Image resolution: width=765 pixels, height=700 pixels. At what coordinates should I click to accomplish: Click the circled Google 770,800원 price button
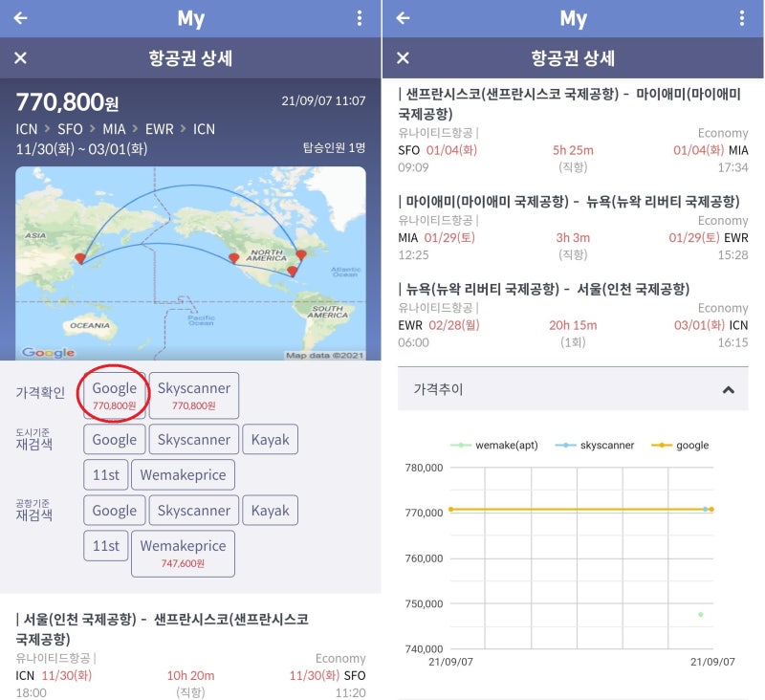click(x=115, y=396)
